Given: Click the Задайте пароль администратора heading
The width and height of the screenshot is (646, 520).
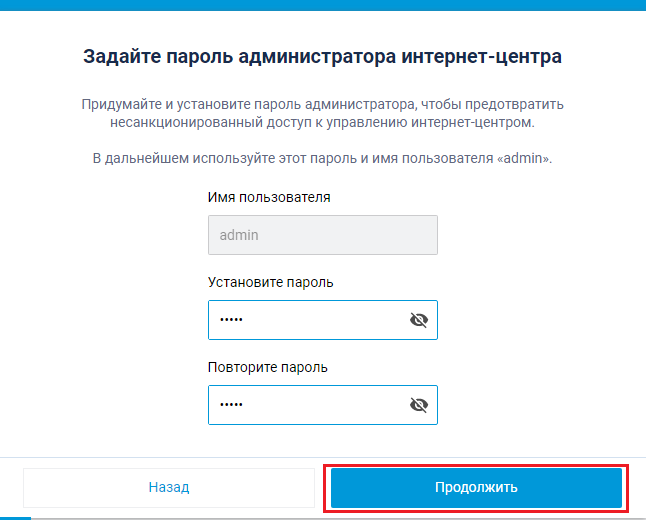Looking at the screenshot, I should click(x=323, y=56).
